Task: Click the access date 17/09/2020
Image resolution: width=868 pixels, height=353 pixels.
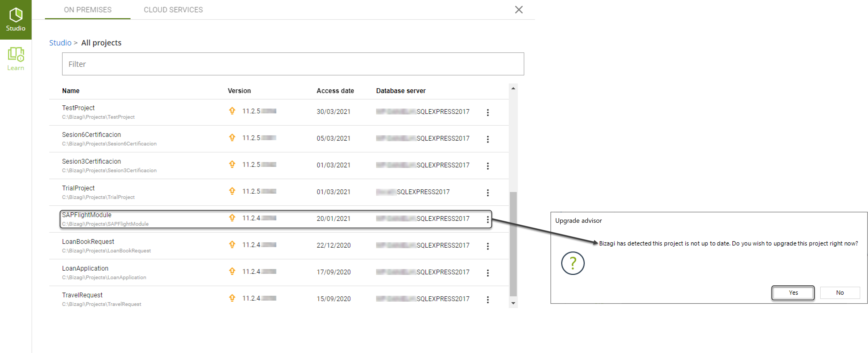Action: (x=333, y=272)
